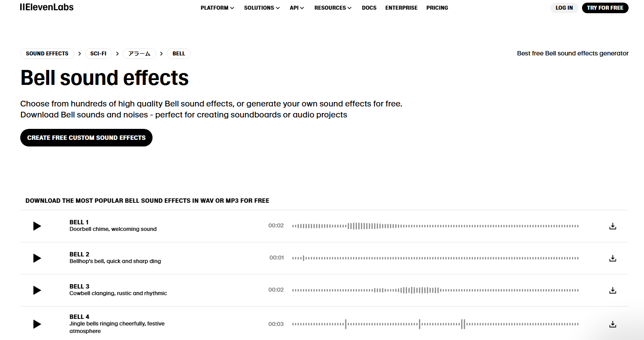
Task: Expand the SOLUTIONS navigation dropdown
Action: [x=262, y=7]
